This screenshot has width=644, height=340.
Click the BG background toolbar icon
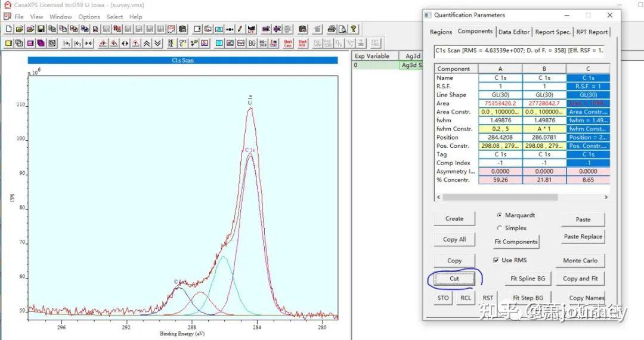[x=252, y=43]
